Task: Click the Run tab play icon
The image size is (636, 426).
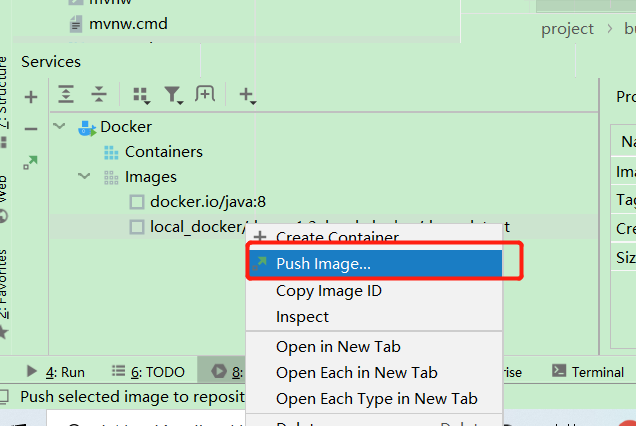Action: pos(32,371)
